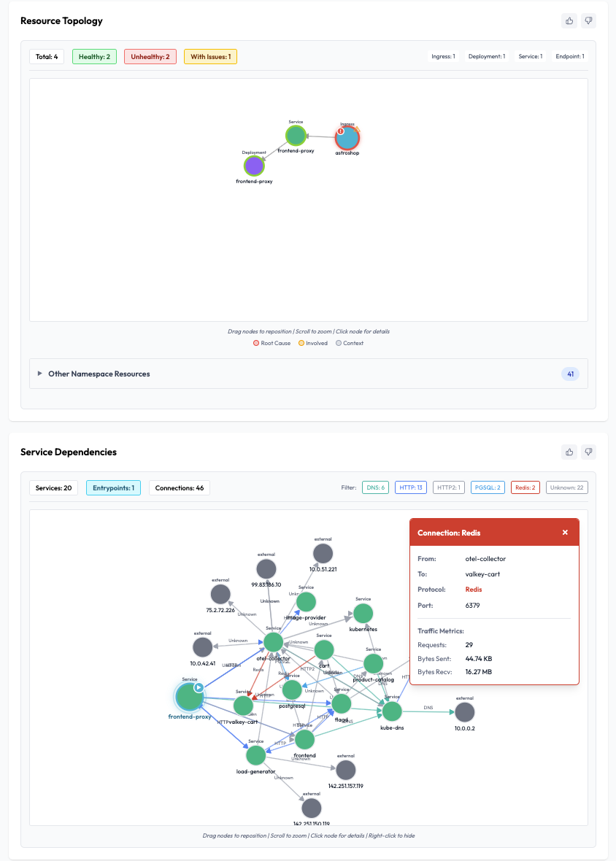Select the astroshop Ingress node
This screenshot has height=861, width=616.
(x=347, y=137)
